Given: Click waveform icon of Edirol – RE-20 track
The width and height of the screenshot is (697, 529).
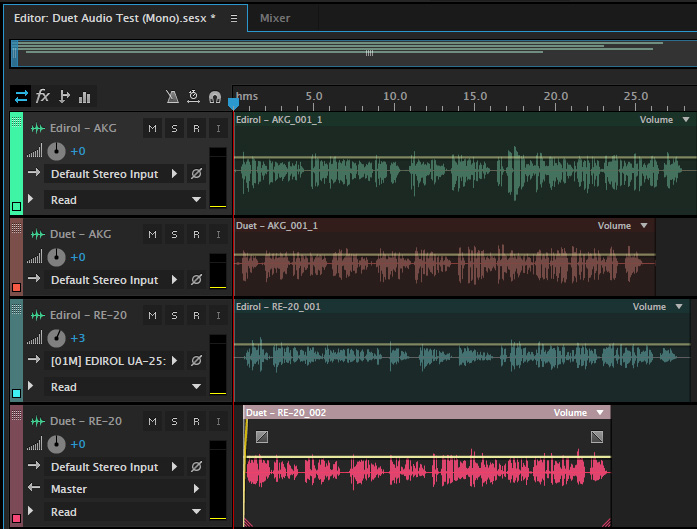Looking at the screenshot, I should pyautogui.click(x=38, y=315).
